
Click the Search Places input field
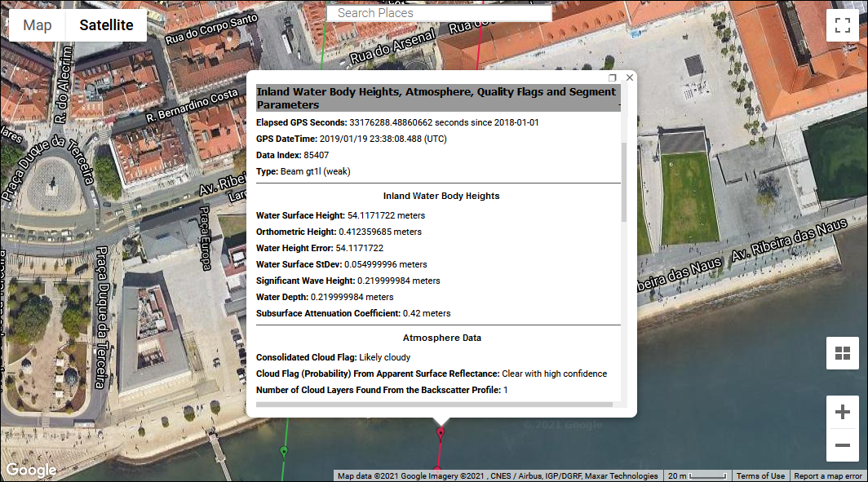pyautogui.click(x=439, y=13)
